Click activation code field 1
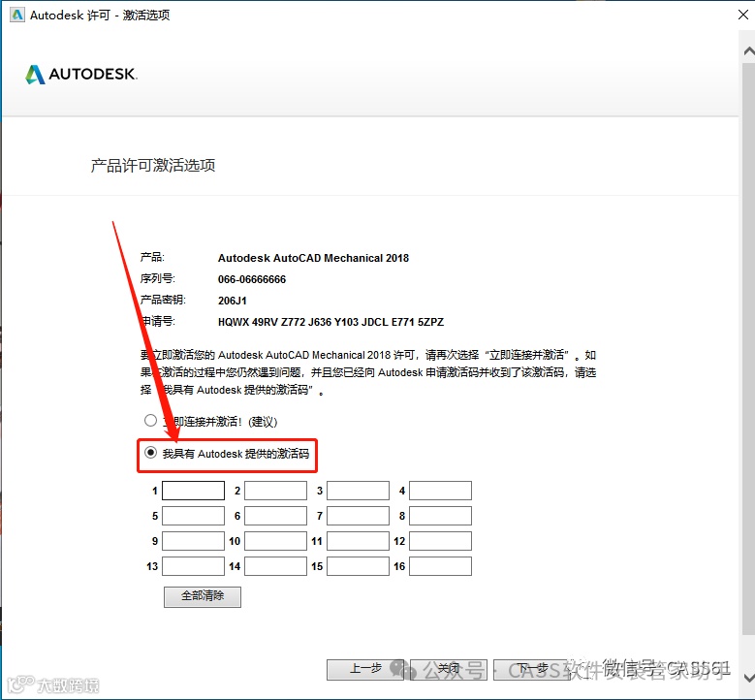Viewport: 755px width, 700px height. pos(193,491)
